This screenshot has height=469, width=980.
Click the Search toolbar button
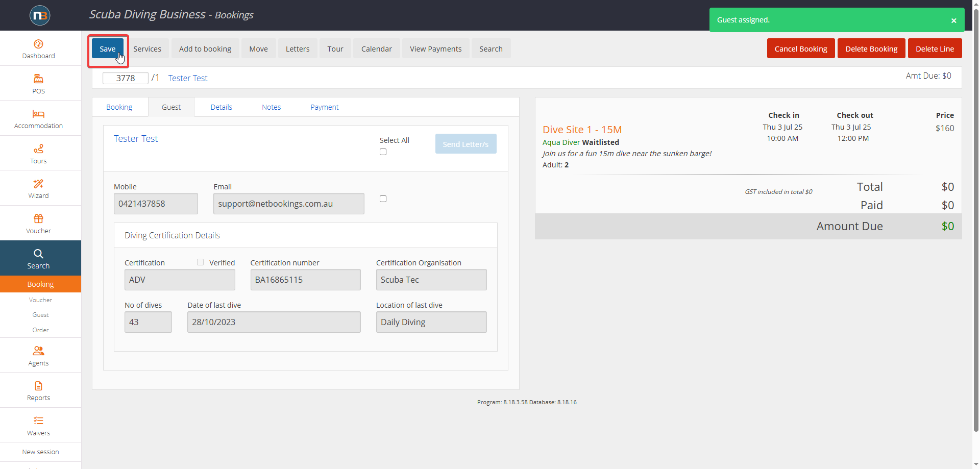tap(491, 49)
